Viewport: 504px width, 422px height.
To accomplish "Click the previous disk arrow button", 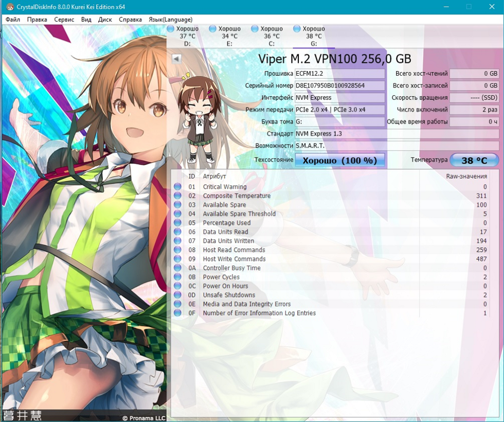I will tap(176, 59).
